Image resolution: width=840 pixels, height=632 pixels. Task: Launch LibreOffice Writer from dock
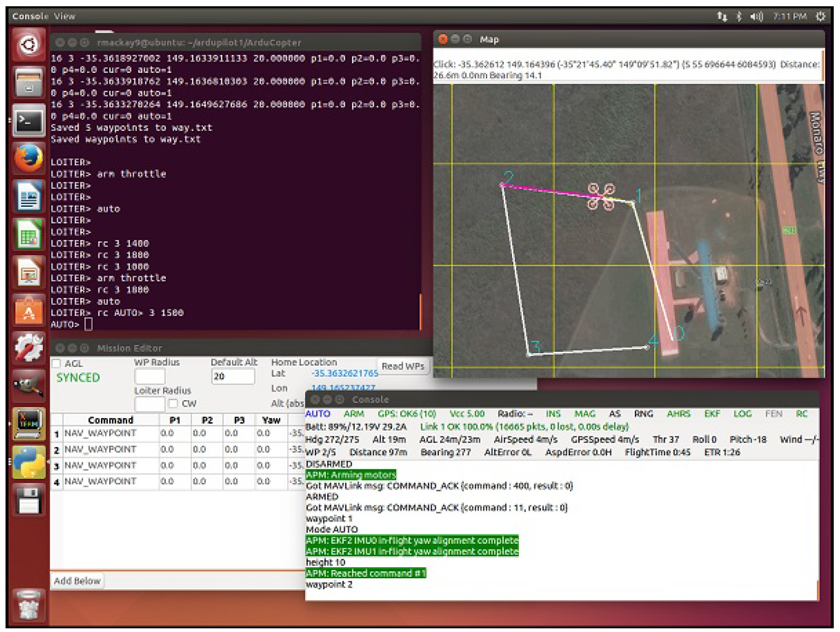point(28,197)
